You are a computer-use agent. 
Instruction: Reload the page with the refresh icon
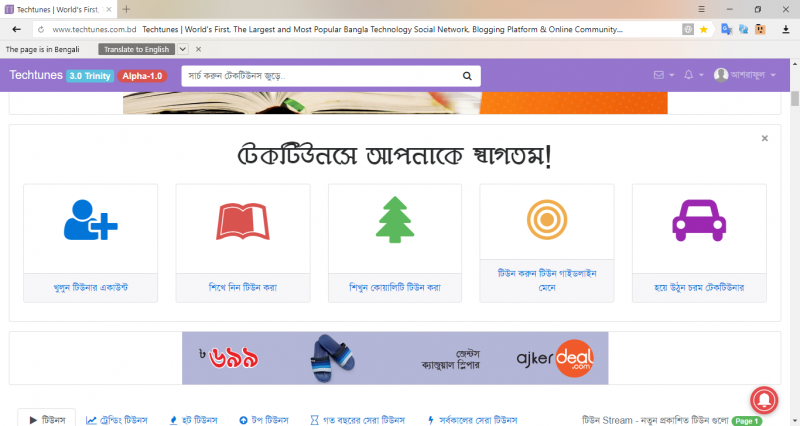click(41, 30)
